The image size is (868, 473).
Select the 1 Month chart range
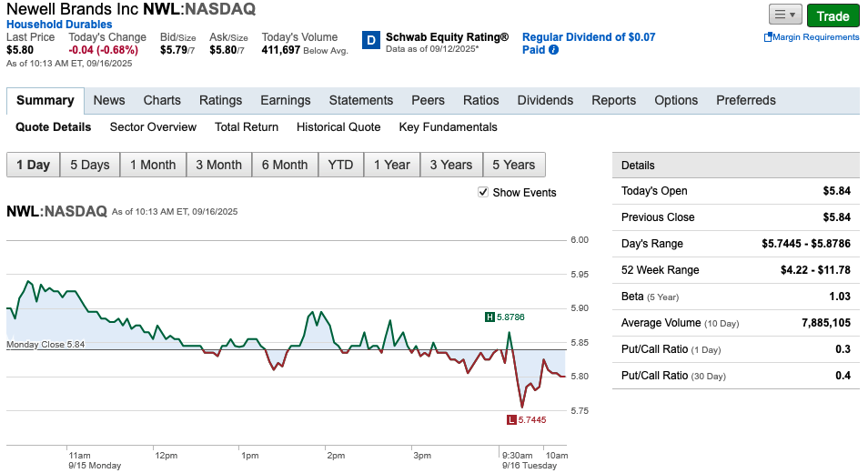[x=153, y=165]
